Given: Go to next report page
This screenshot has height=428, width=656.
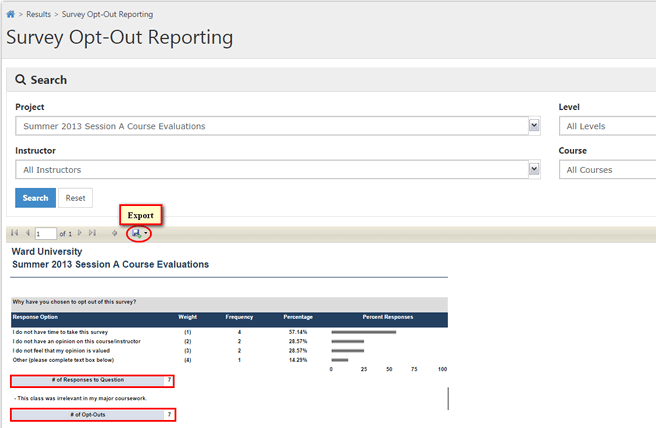Looking at the screenshot, I should click(80, 233).
